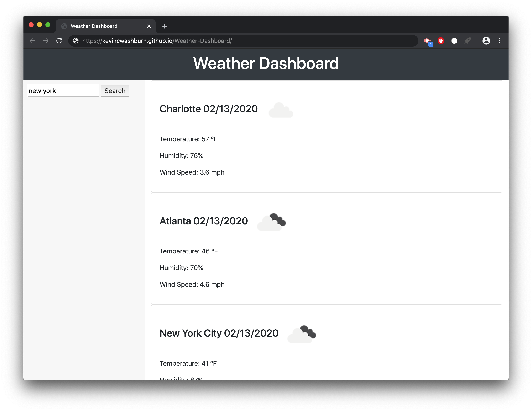Image resolution: width=532 pixels, height=411 pixels.
Task: Click the browser Forward arrow
Action: [x=46, y=41]
